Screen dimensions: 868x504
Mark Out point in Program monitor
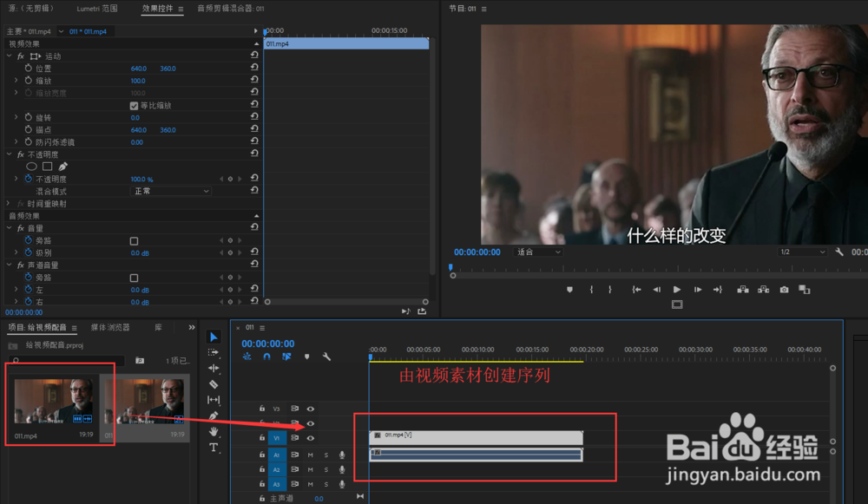(610, 290)
